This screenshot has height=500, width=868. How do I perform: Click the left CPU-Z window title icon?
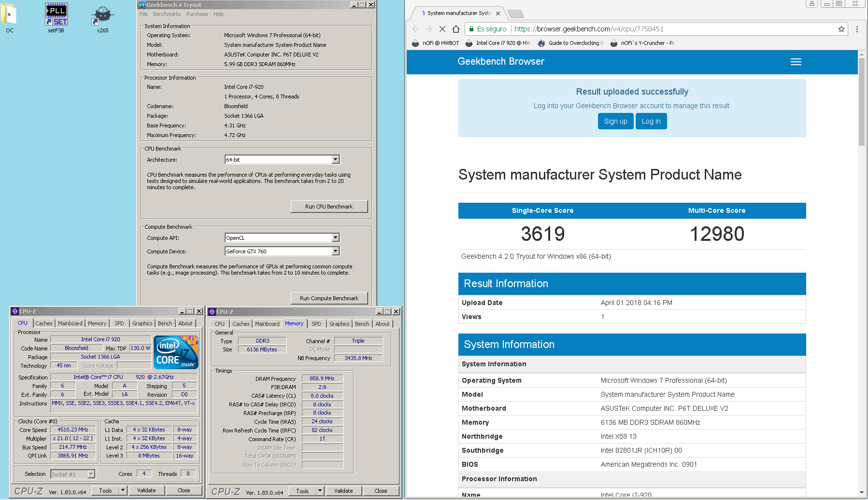15,311
